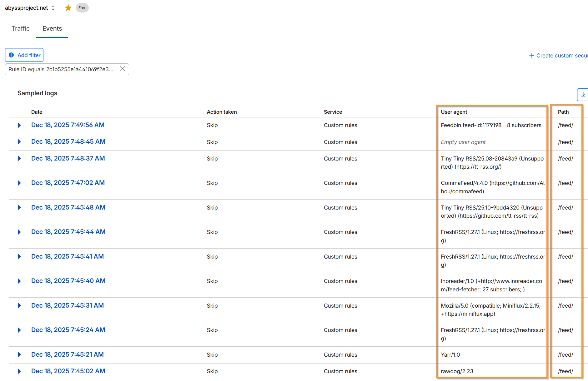Screen dimensions: 588x381
Task: Click the Rule ID equals filter chip
Action: pos(61,69)
